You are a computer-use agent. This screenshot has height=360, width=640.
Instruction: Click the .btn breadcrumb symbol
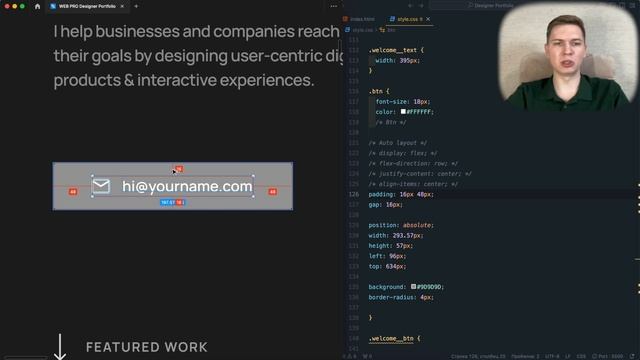pos(388,30)
